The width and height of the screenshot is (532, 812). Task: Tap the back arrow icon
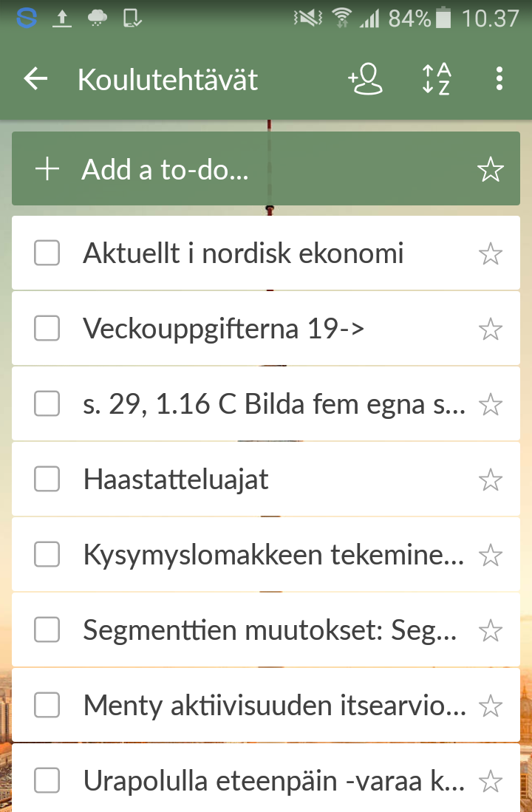click(35, 80)
